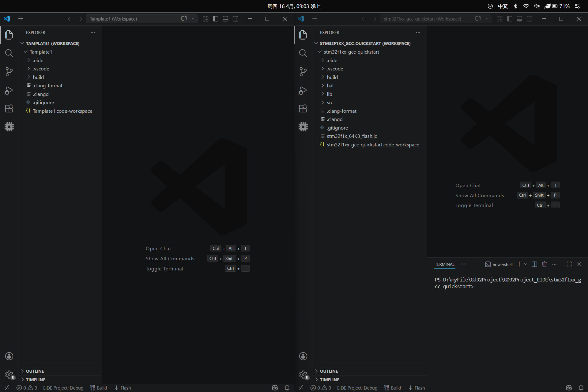Screen dimensions: 588x392
Task: Open .gitignore file in right window
Action: click(337, 128)
